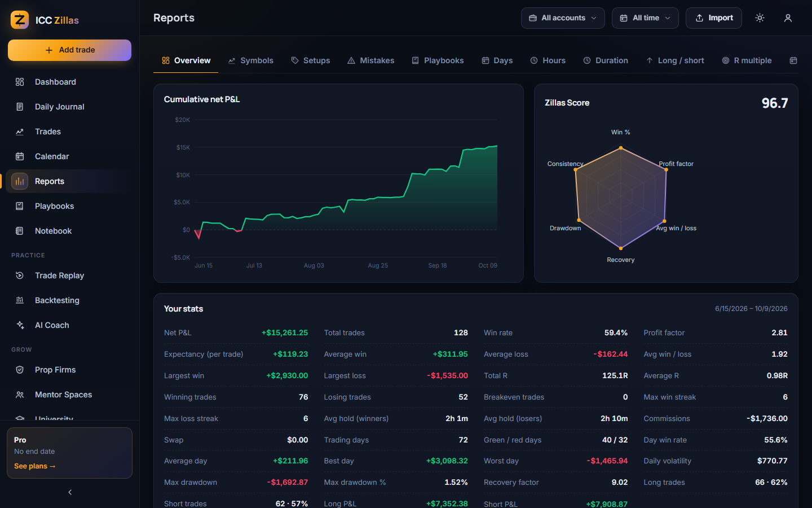Click the ICC Zillas logo icon
The height and width of the screenshot is (508, 812).
tap(20, 20)
